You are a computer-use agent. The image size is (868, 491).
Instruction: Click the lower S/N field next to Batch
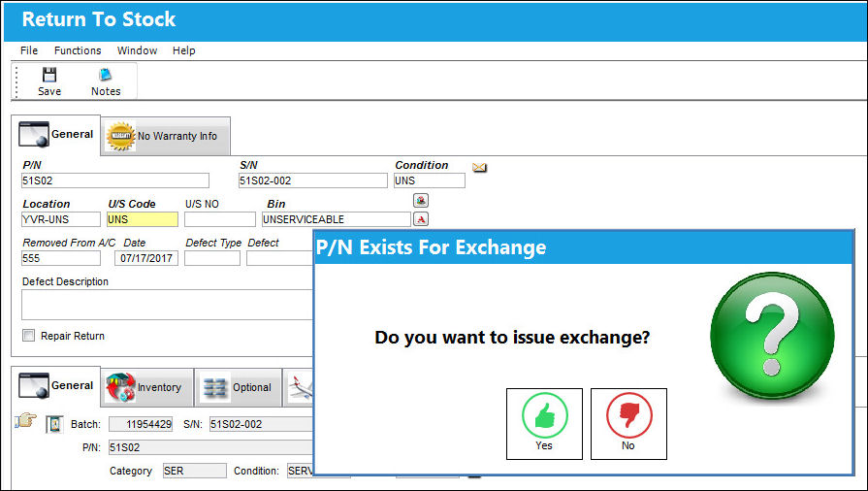tap(261, 424)
